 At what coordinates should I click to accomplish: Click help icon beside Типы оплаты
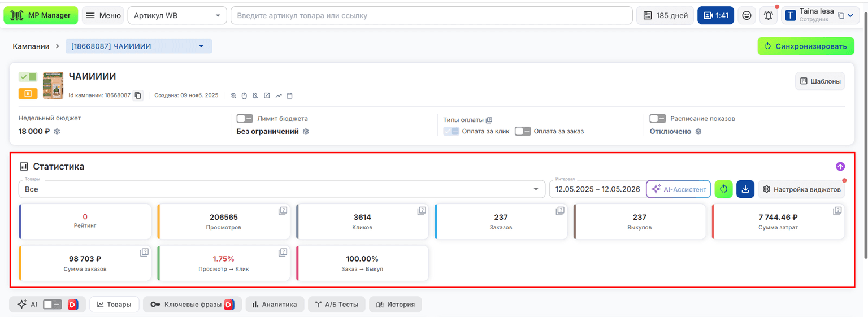point(489,120)
